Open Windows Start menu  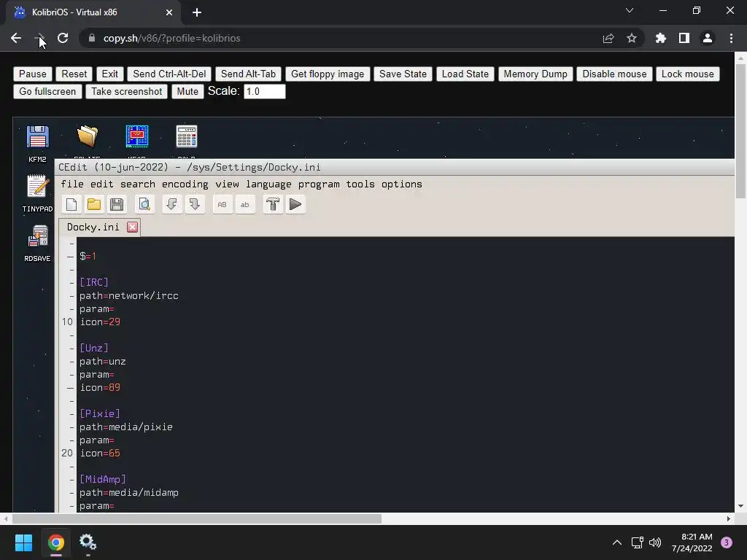(x=23, y=542)
